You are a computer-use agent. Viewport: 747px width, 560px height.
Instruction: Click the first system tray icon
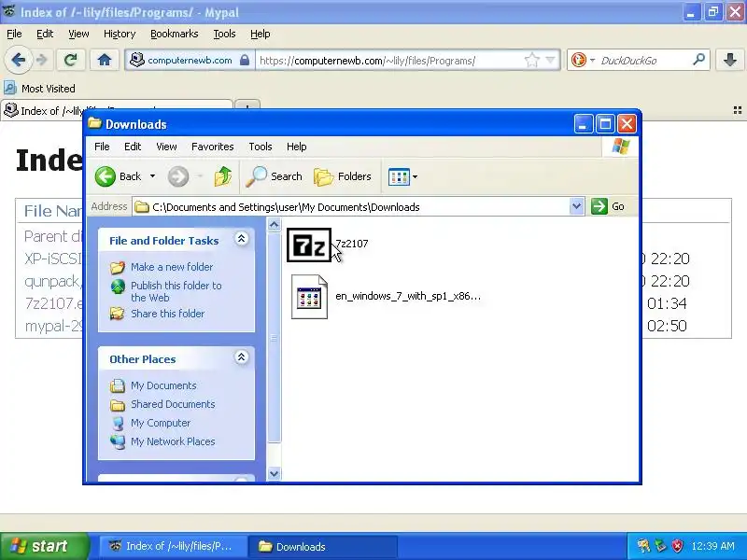pyautogui.click(x=643, y=546)
